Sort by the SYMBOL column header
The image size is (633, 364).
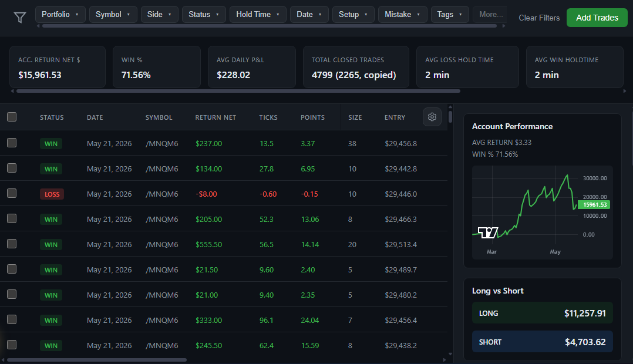point(159,117)
